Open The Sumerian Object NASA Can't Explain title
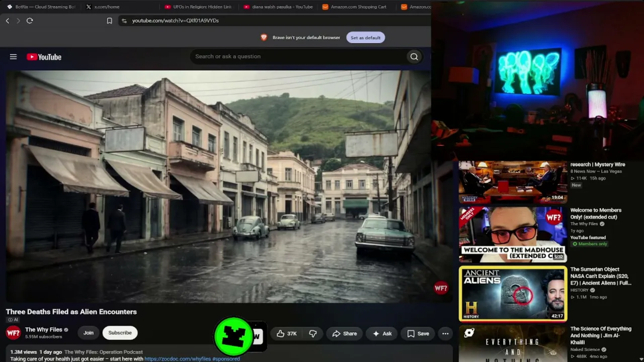Image resolution: width=644 pixels, height=362 pixels. click(x=601, y=276)
